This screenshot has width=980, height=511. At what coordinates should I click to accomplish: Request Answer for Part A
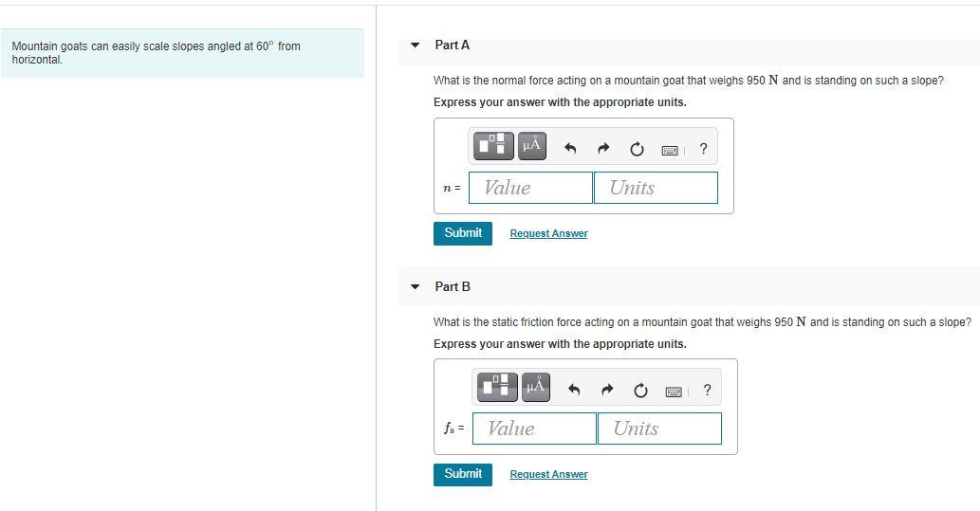click(548, 233)
